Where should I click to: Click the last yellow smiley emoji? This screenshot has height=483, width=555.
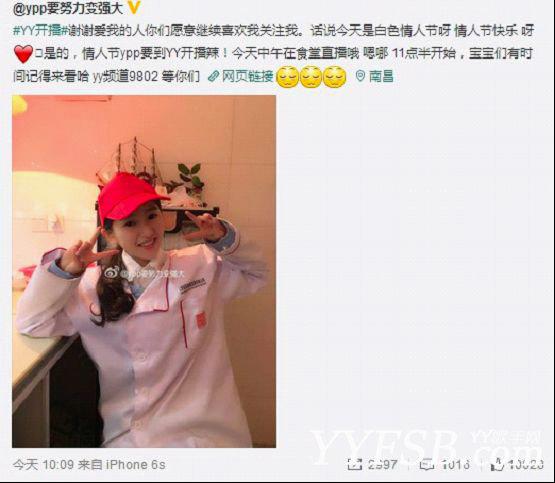[x=335, y=77]
